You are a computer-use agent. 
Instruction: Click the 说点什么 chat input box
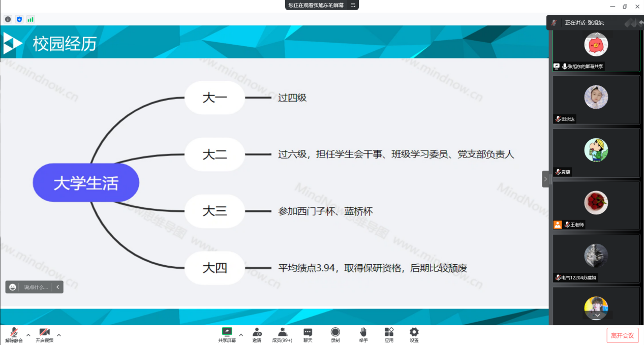coord(36,287)
